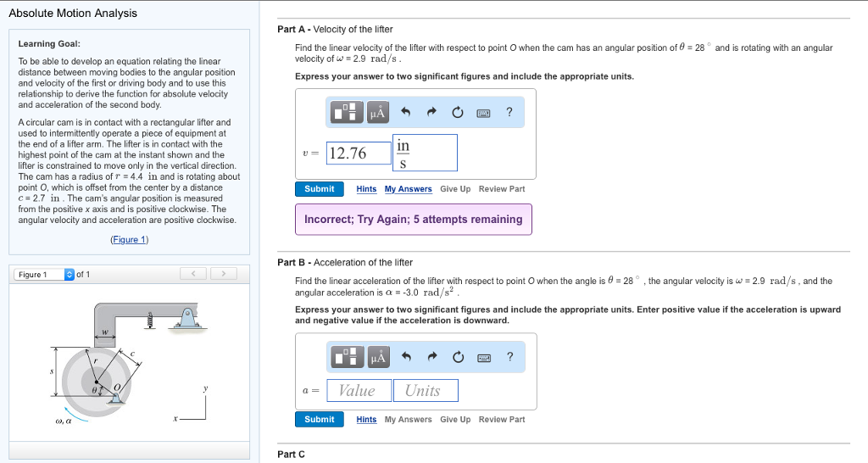The height and width of the screenshot is (463, 868).
Task: Click the Part B Value input field
Action: 359,390
